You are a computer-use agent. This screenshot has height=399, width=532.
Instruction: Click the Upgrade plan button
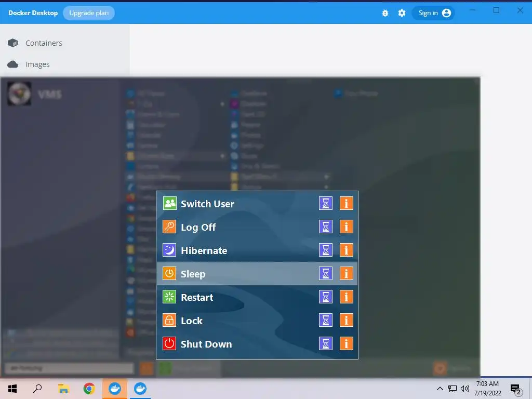(89, 13)
